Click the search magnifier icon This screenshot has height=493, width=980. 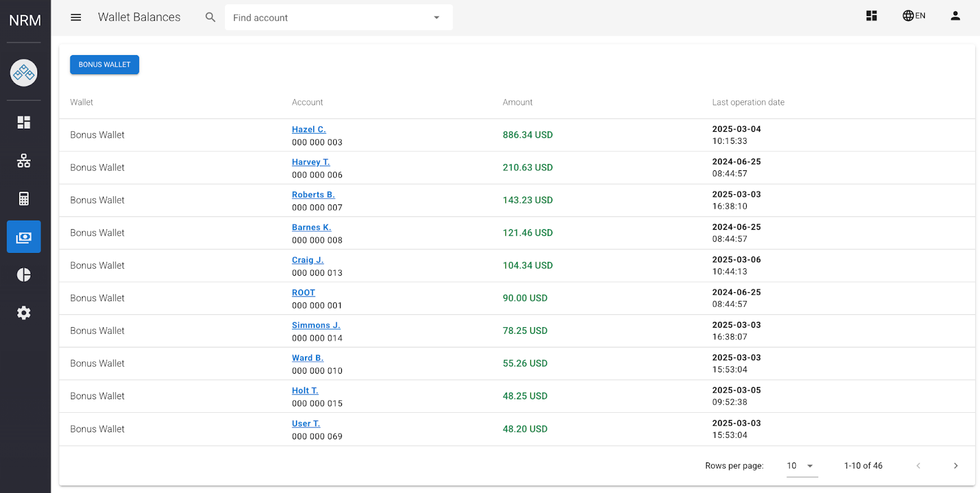(210, 18)
